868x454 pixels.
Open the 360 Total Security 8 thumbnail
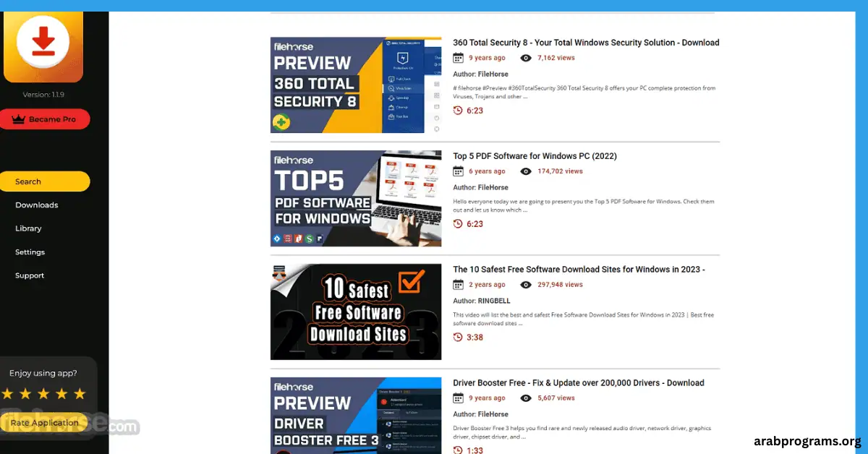pyautogui.click(x=356, y=85)
